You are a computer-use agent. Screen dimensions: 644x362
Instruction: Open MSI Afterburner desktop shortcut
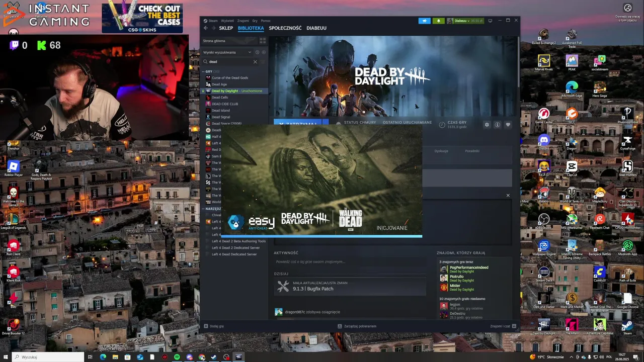point(572,221)
